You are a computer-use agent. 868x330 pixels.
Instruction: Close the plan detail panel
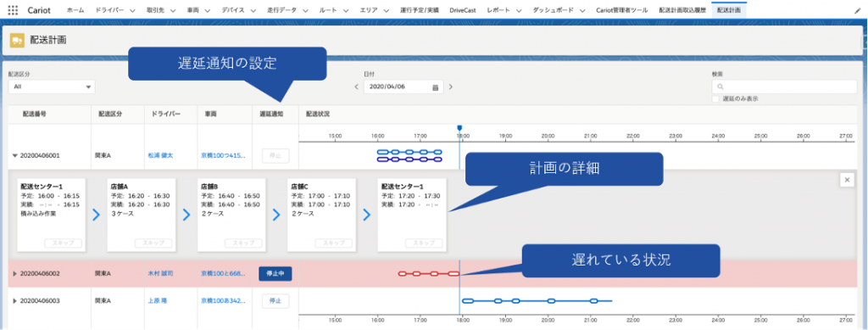click(x=847, y=179)
